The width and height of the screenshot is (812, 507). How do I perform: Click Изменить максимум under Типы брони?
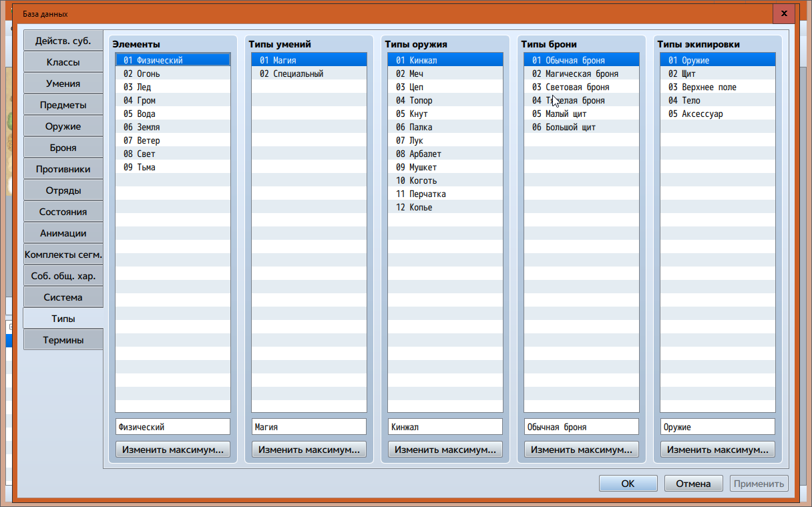tap(582, 450)
